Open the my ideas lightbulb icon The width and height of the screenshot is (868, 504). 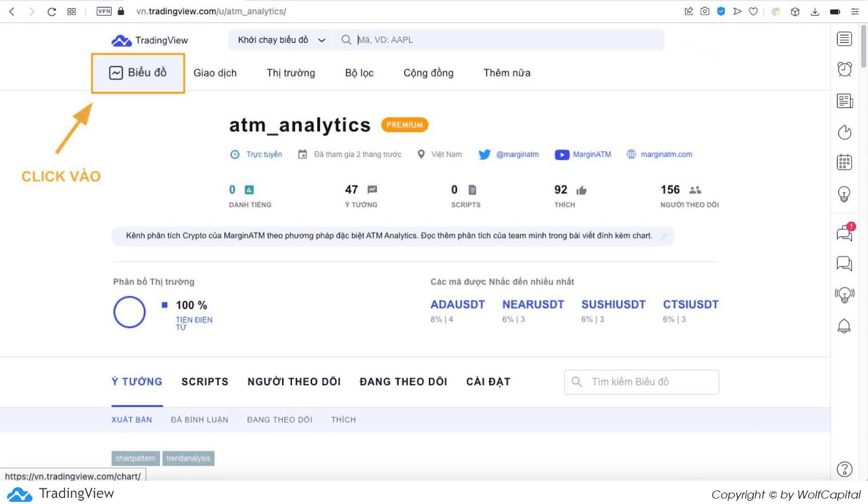(x=844, y=194)
